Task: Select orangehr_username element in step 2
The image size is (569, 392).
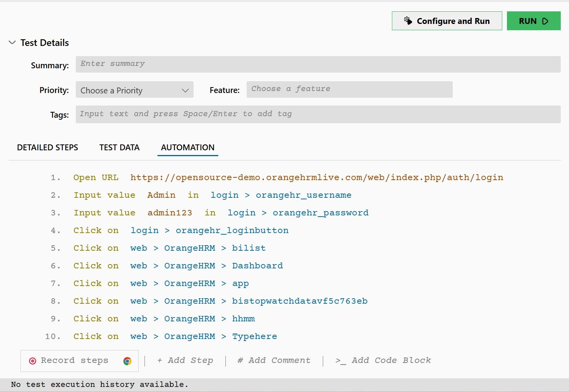Action: point(304,195)
